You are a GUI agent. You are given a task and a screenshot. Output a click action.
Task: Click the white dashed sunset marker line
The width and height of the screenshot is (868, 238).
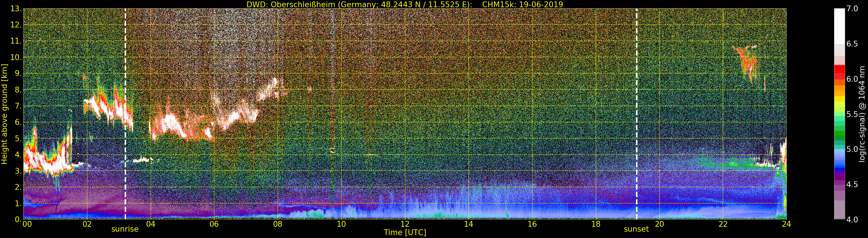(x=637, y=114)
